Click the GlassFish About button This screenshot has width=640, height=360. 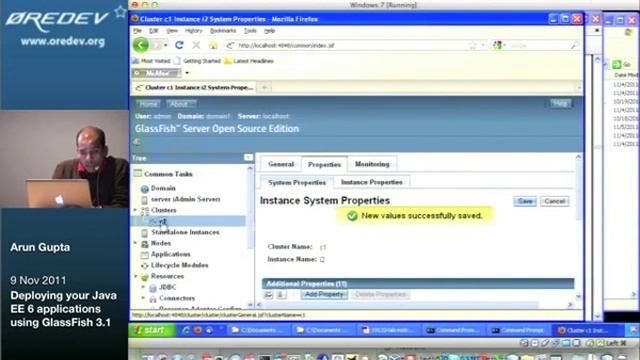180,104
